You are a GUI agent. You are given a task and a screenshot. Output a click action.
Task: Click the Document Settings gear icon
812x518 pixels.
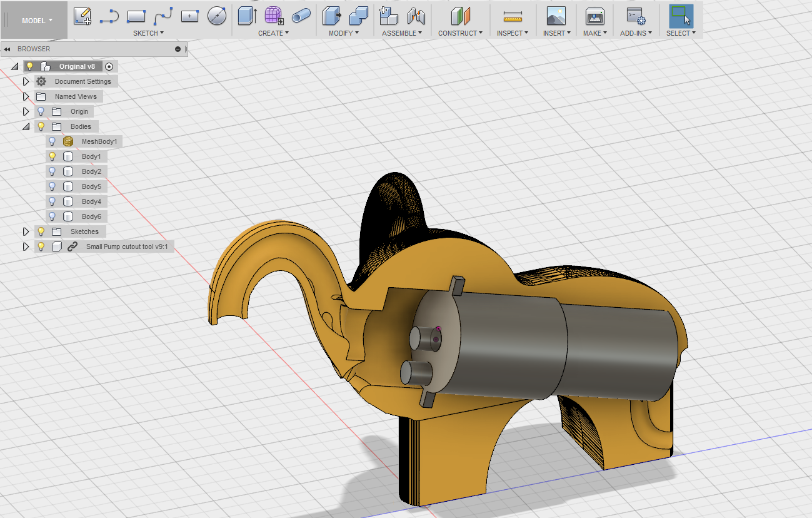tap(41, 81)
